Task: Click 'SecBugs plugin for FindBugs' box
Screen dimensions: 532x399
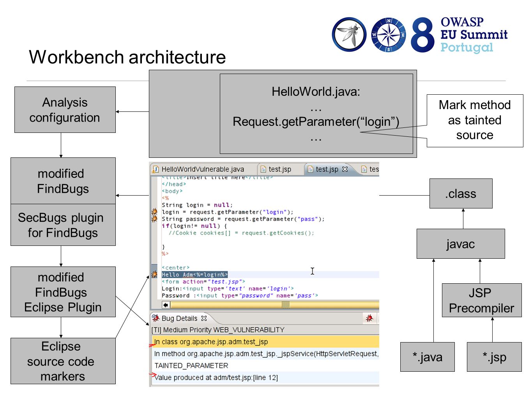Action: (x=63, y=225)
